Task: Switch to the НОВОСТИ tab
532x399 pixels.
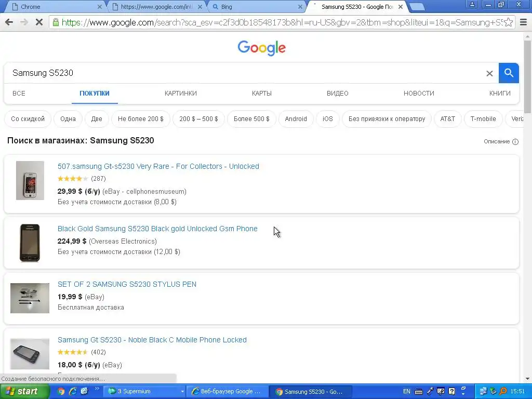Action: [x=419, y=94]
